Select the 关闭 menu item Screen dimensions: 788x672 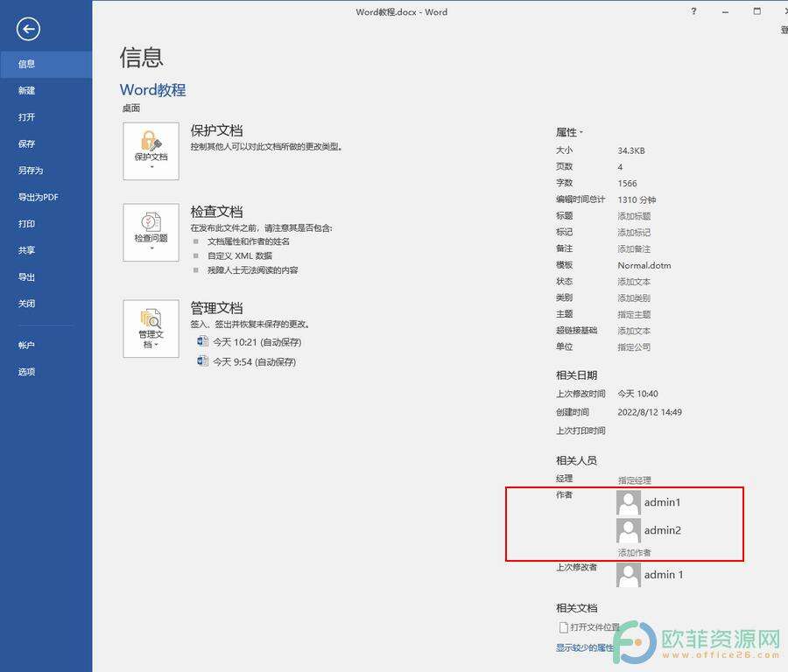point(46,304)
